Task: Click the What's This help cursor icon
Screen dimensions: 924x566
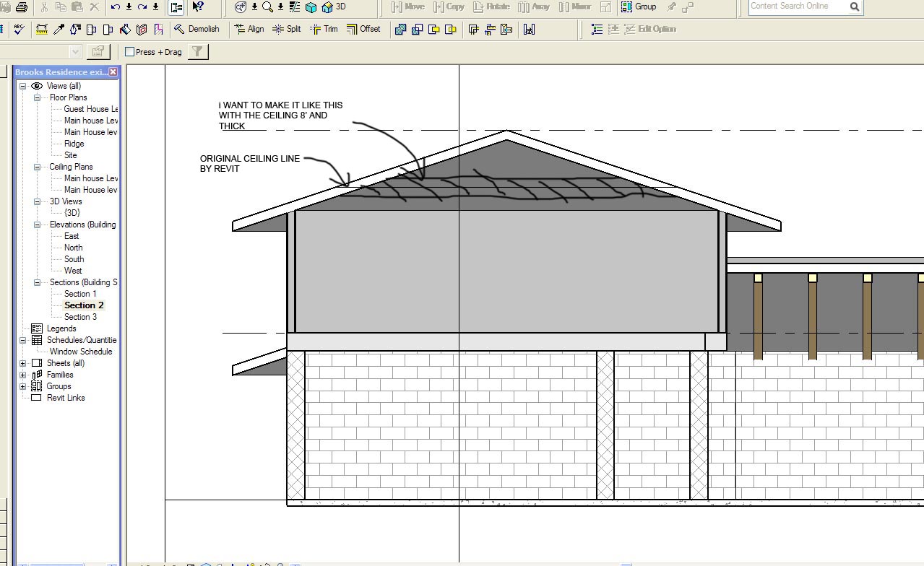Action: coord(198,6)
